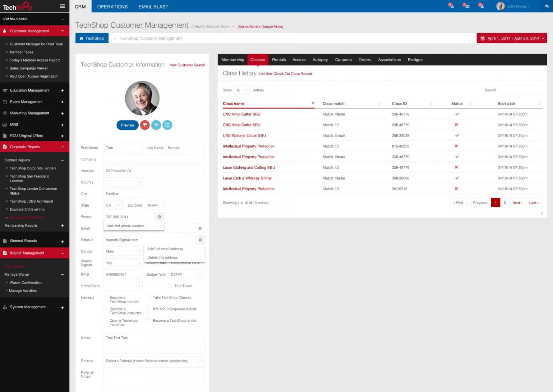Viewport: 553px width, 392px height.
Task: Click in the class history Search field
Action: click(x=521, y=90)
